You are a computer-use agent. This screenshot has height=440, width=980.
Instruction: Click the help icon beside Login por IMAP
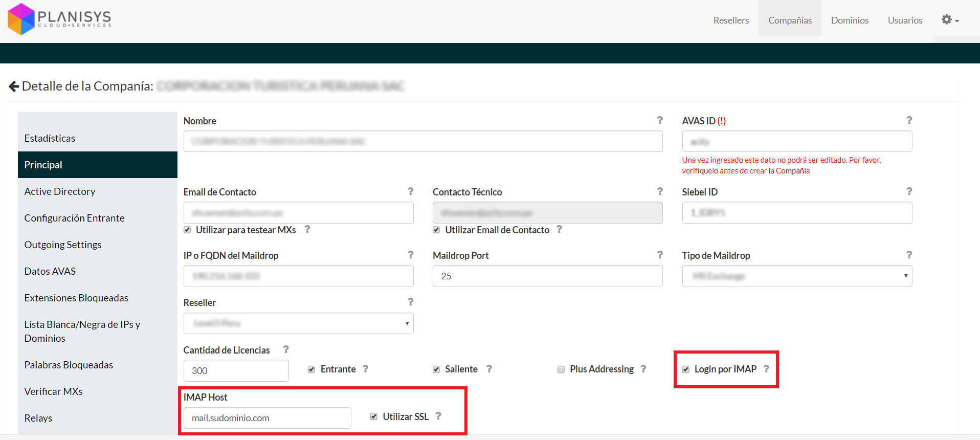766,369
